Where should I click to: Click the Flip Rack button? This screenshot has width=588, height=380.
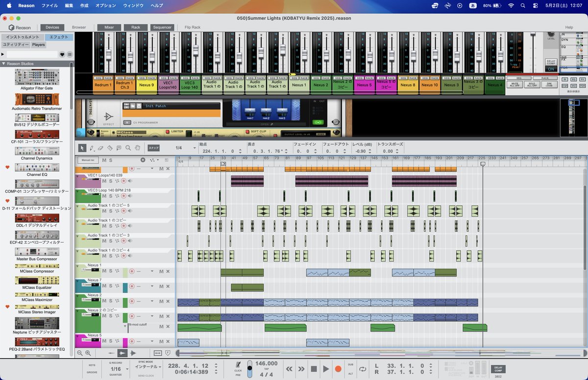coord(193,27)
